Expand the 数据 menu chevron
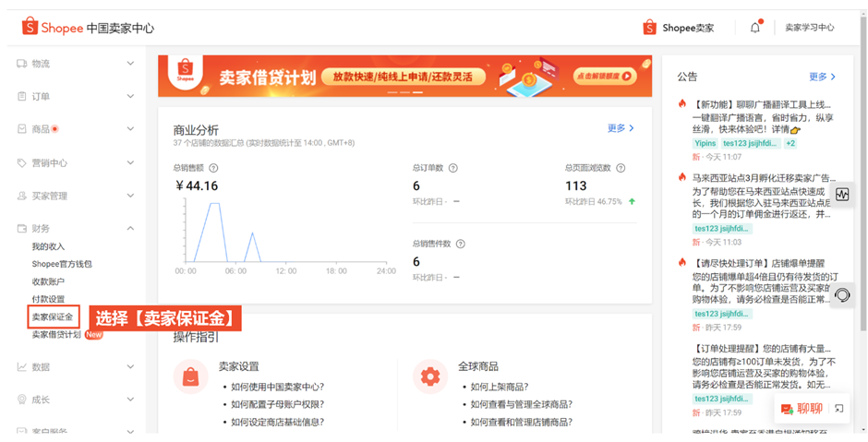868x442 pixels. 130,366
